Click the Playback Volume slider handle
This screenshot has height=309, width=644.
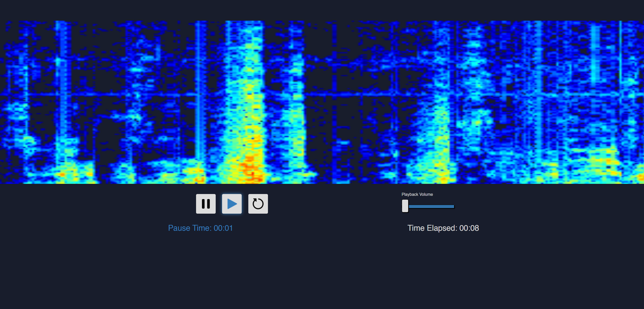coord(405,206)
